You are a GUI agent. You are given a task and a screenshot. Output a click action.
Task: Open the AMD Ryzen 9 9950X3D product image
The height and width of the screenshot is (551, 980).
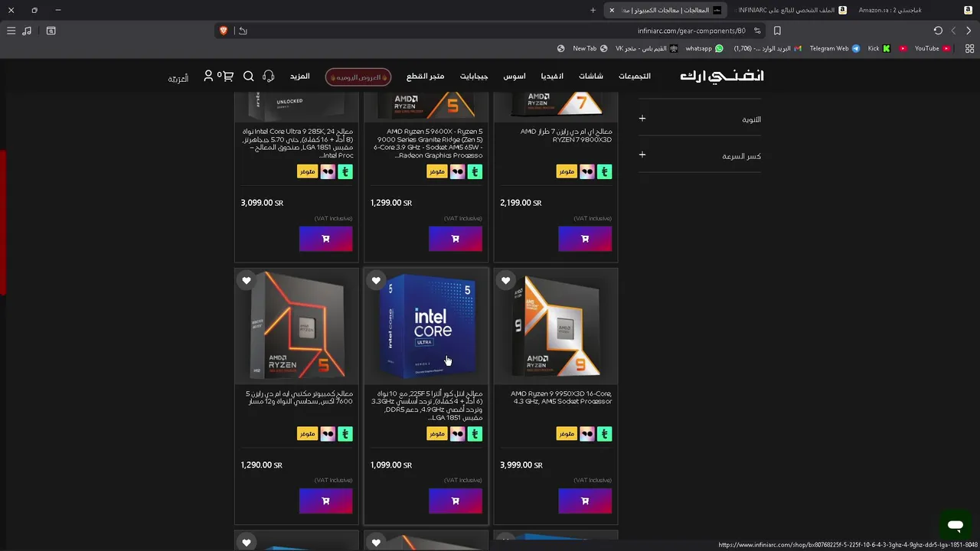[x=556, y=326]
